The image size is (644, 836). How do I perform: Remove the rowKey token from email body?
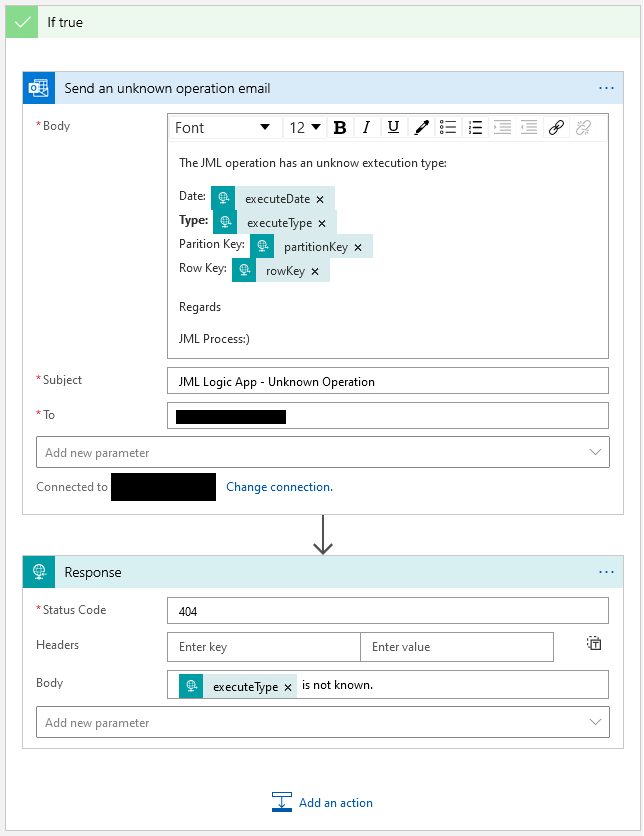coord(315,271)
